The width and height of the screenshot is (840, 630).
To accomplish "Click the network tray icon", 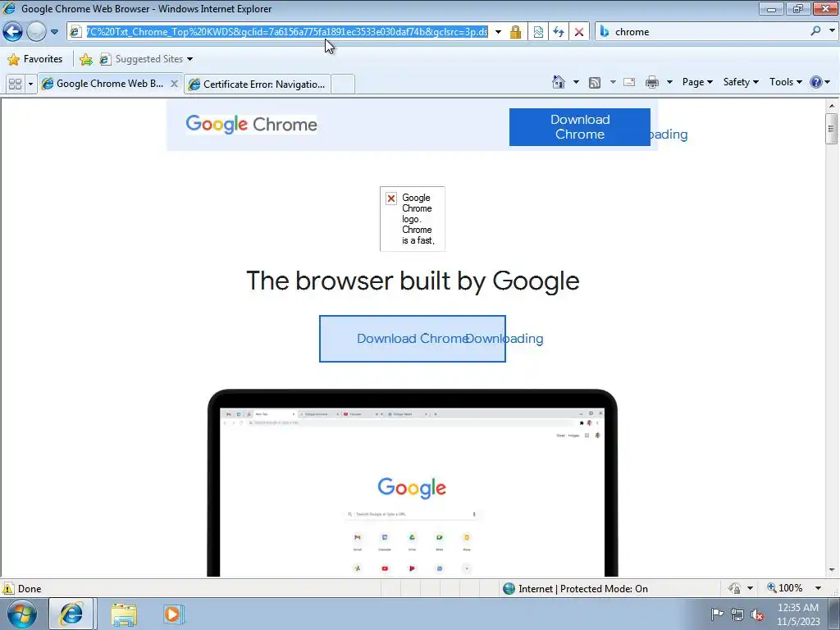I will tap(737, 614).
